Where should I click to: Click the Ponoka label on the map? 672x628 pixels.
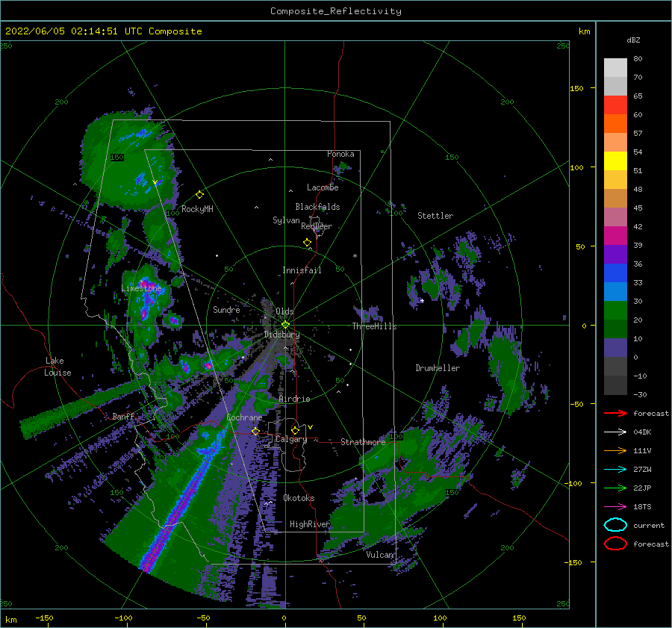click(x=340, y=154)
